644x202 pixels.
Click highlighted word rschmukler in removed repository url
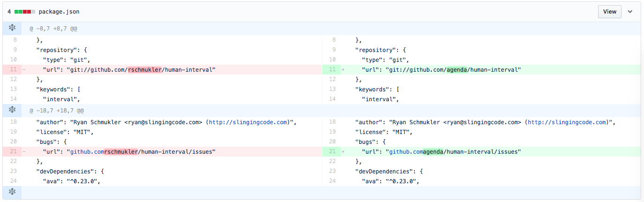[x=145, y=70]
